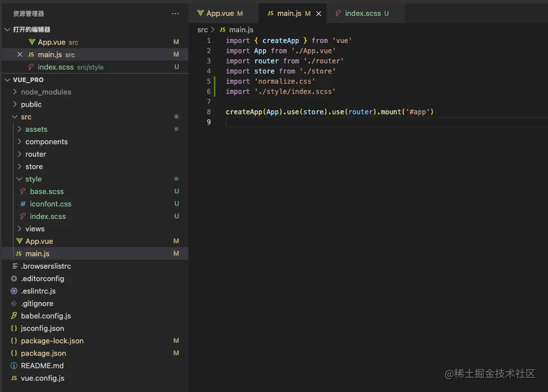Image resolution: width=548 pixels, height=392 pixels.
Task: Click './style/index.scss' import string
Action: [x=295, y=92]
